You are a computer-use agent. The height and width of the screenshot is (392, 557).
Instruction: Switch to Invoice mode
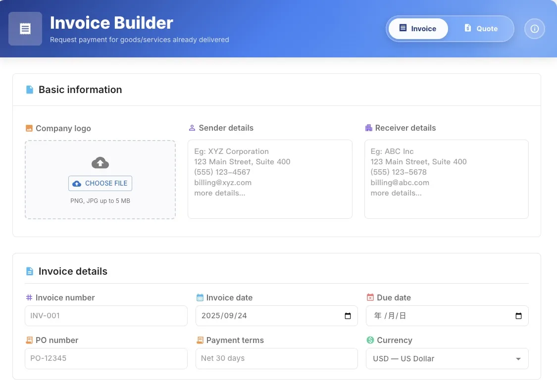[418, 29]
